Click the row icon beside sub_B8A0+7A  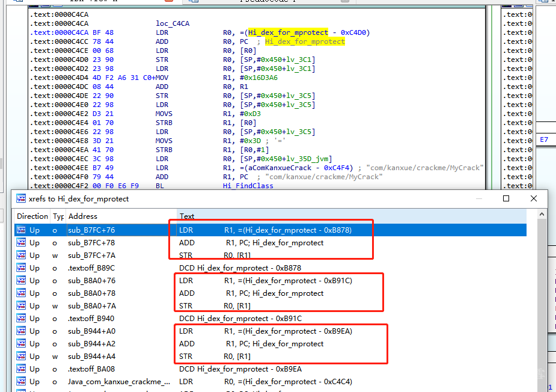click(21, 306)
